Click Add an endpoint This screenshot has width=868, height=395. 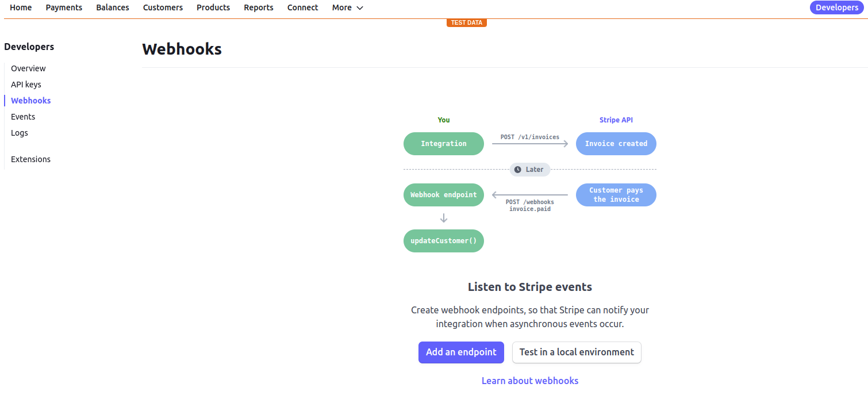[x=461, y=352]
